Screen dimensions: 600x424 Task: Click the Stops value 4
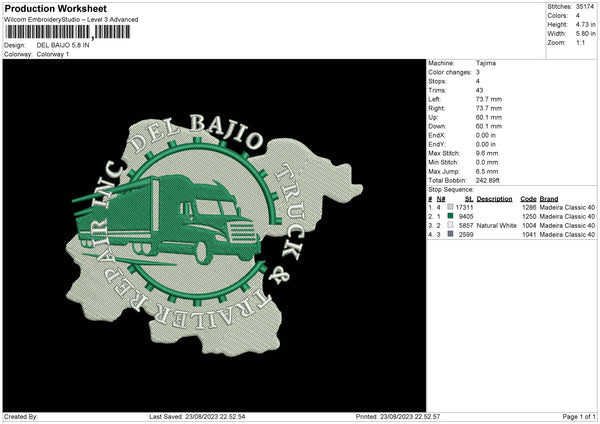478,82
